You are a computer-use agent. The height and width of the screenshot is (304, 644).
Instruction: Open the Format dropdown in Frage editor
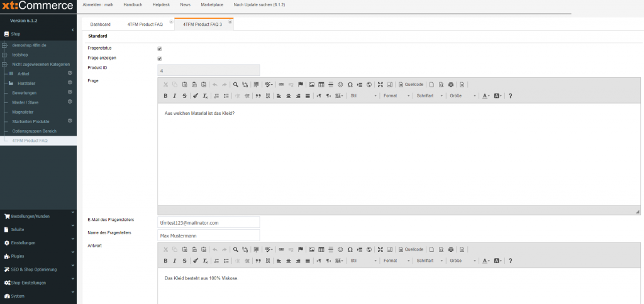pos(396,96)
